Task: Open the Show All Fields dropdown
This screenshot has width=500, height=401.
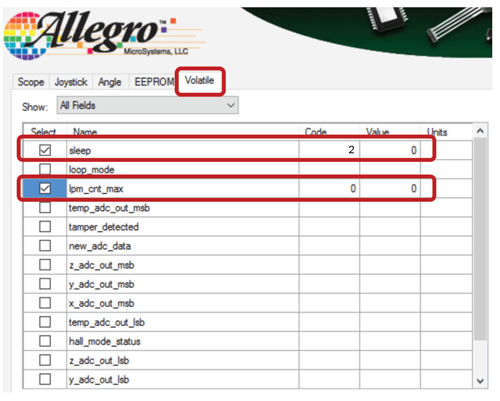Action: click(148, 105)
